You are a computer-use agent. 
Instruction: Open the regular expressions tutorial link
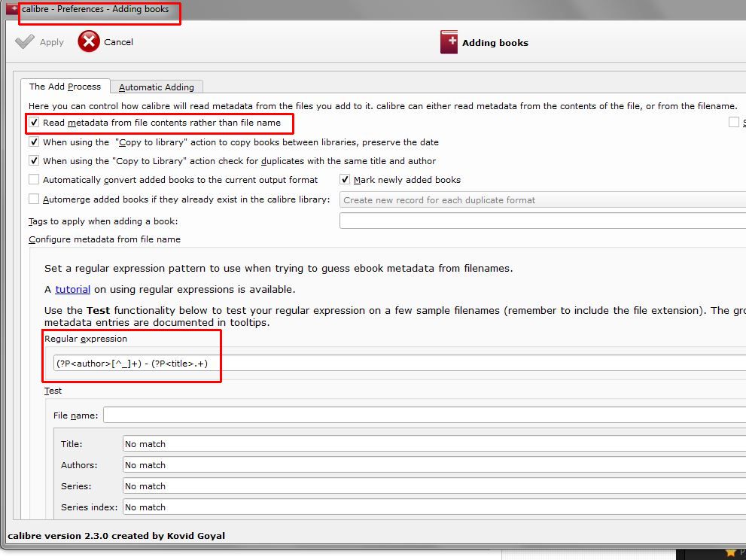click(73, 289)
